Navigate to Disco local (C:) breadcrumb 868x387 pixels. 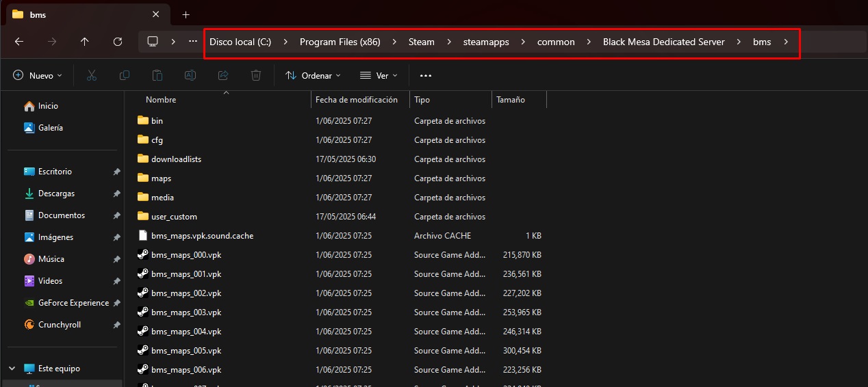click(240, 42)
